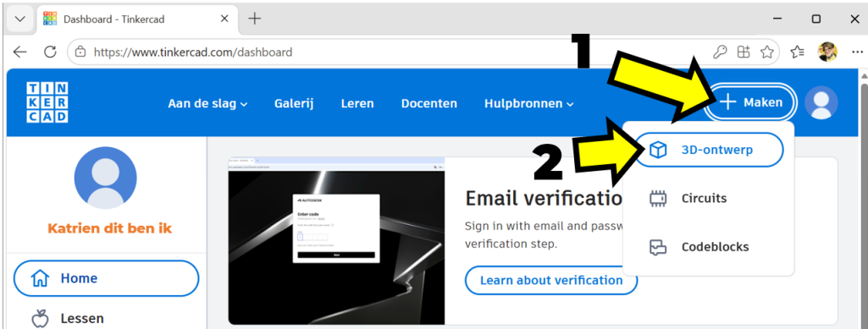868x329 pixels.
Task: Open the browser favorites list icon
Action: (797, 52)
